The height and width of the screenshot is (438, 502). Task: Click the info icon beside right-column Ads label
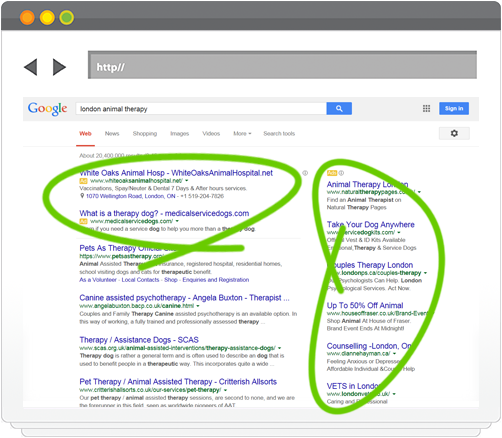click(341, 173)
